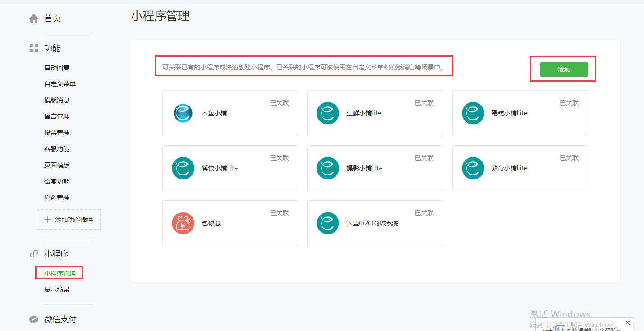Click the home icon beside 首页
This screenshot has height=331, width=644.
point(34,18)
